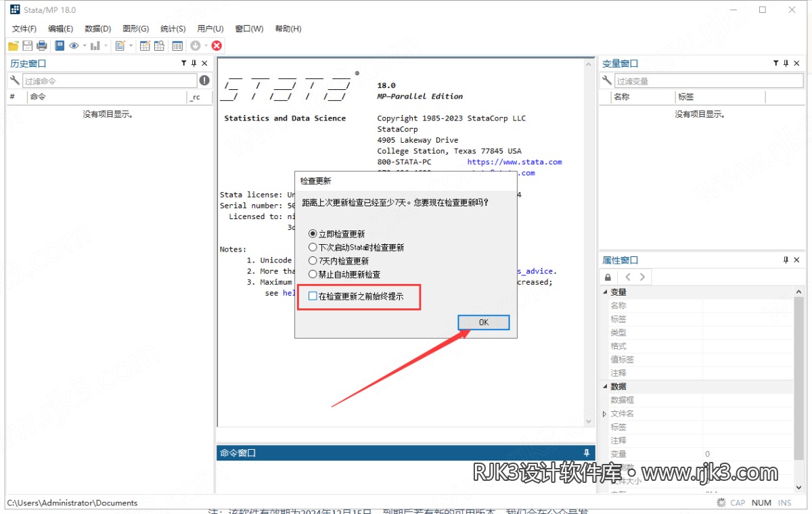The width and height of the screenshot is (812, 514).
Task: Open the Do-file Editor icon
Action: 120,46
